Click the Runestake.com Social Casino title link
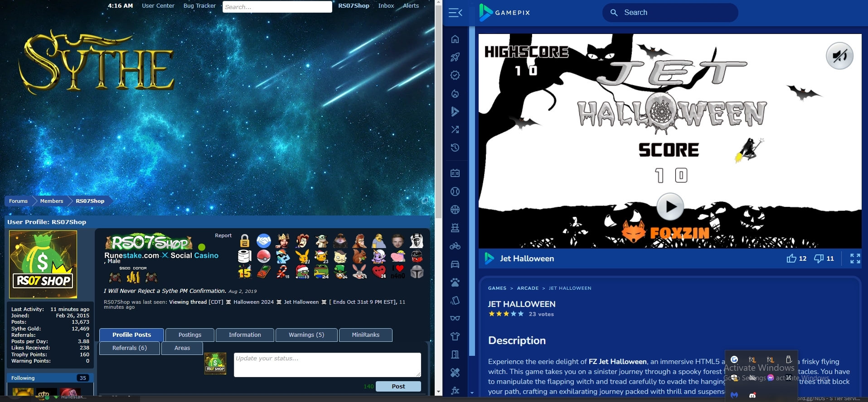 161,256
